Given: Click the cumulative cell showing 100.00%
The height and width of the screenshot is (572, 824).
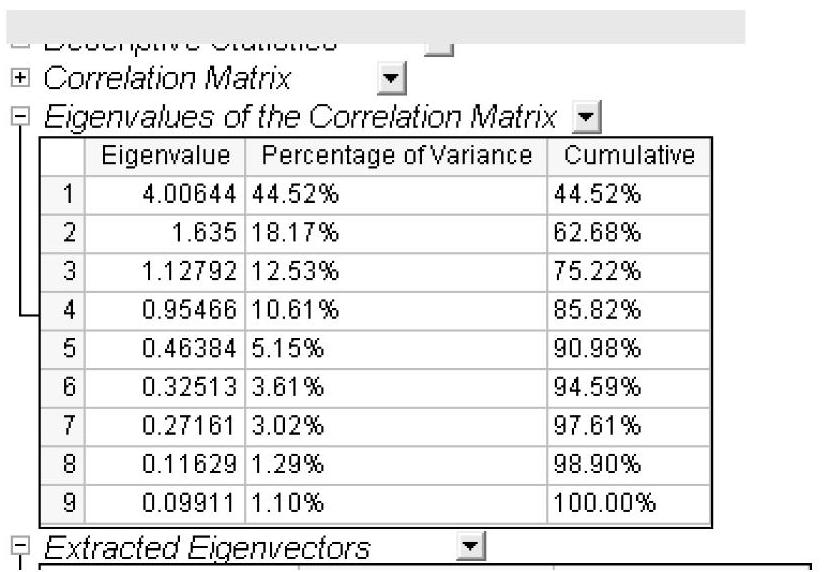Looking at the screenshot, I should point(629,504).
